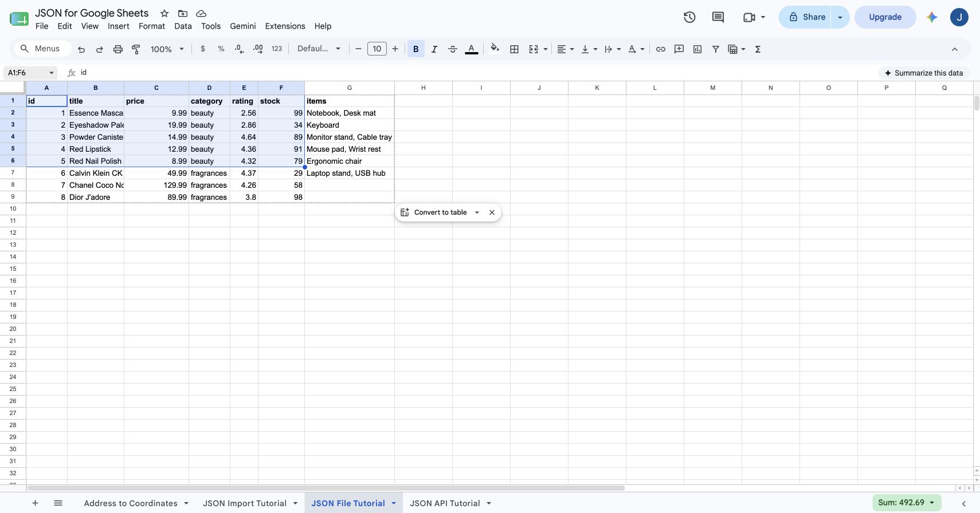Open the font family dropdown
Viewport: 980px width, 513px height.
(319, 49)
